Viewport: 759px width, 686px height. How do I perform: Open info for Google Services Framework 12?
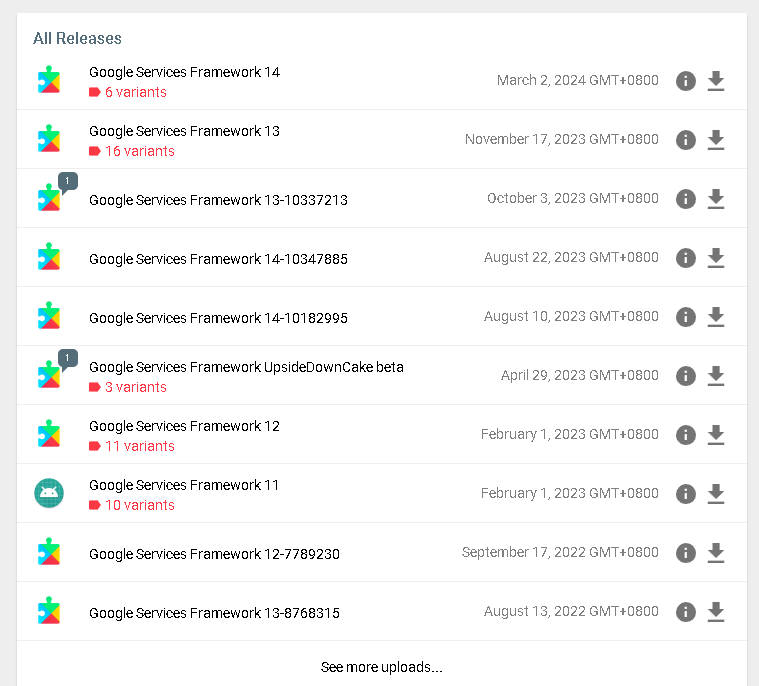tap(685, 435)
